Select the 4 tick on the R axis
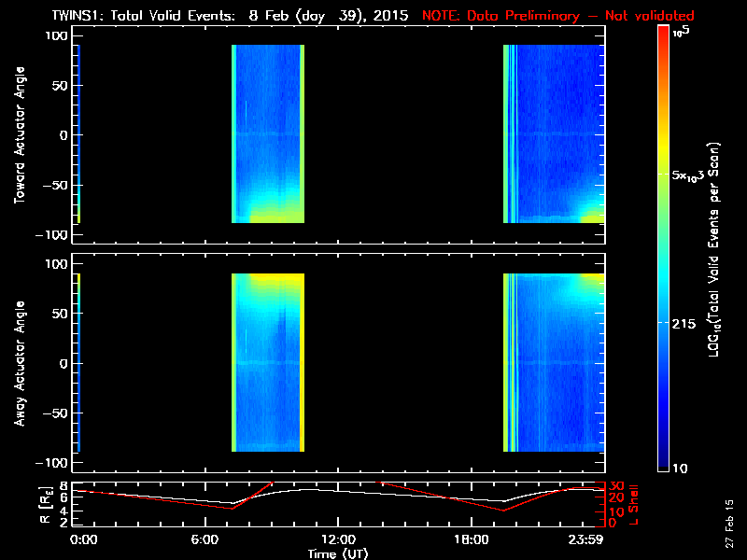The width and height of the screenshot is (747, 560). pos(63,511)
